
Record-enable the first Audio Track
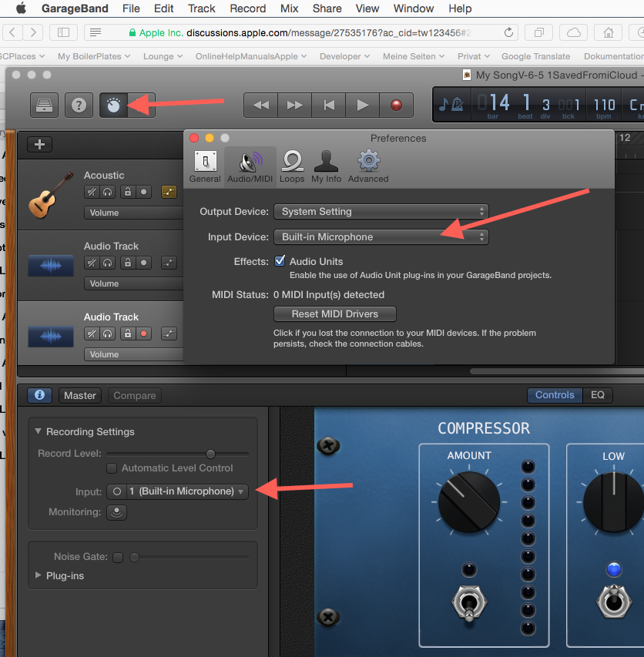coord(144,263)
